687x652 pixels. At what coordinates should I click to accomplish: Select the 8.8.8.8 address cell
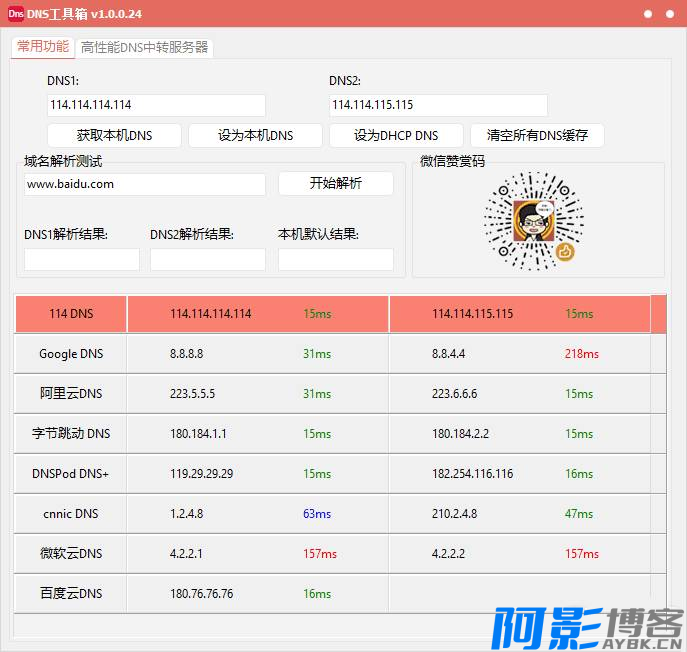(x=187, y=354)
